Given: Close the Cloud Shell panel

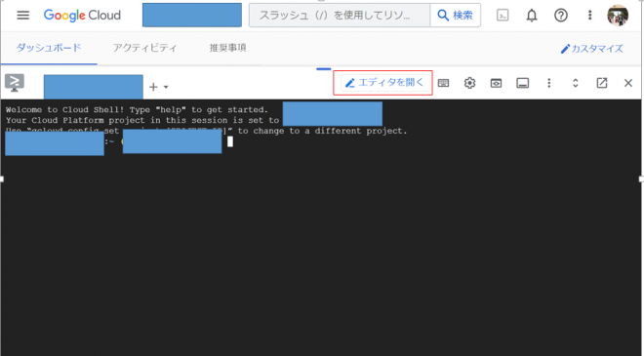Looking at the screenshot, I should pyautogui.click(x=628, y=83).
